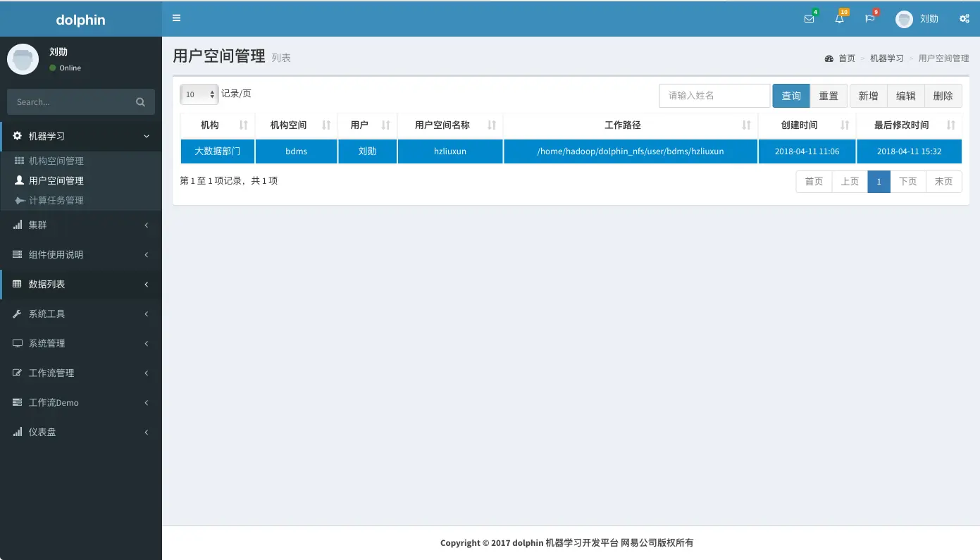Select page 1 in pagination
The image size is (980, 560).
[879, 181]
